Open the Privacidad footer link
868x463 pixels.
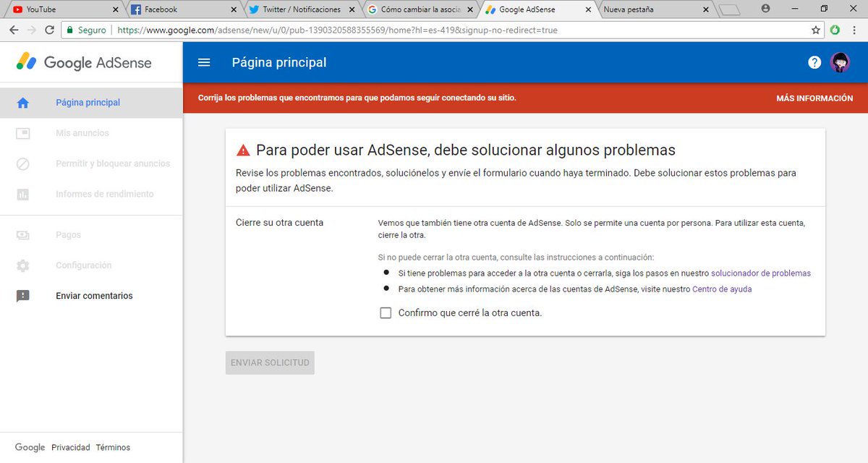71,448
